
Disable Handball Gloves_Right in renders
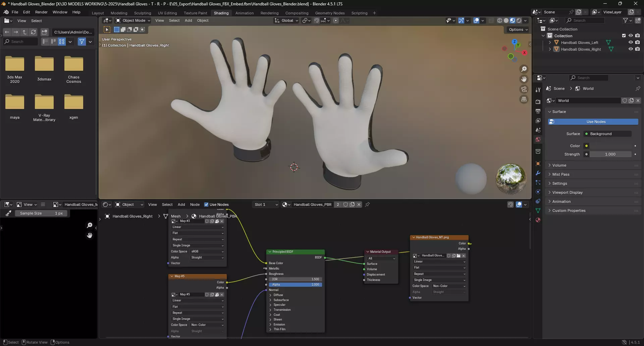pos(637,49)
